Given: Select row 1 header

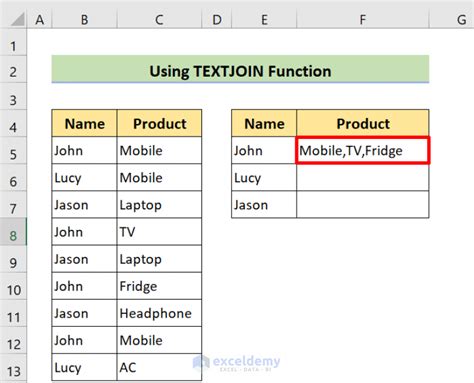Looking at the screenshot, I should tap(13, 43).
